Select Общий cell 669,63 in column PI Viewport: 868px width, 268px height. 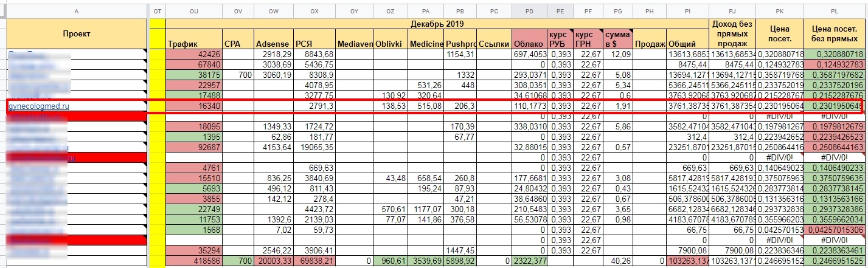pos(687,168)
